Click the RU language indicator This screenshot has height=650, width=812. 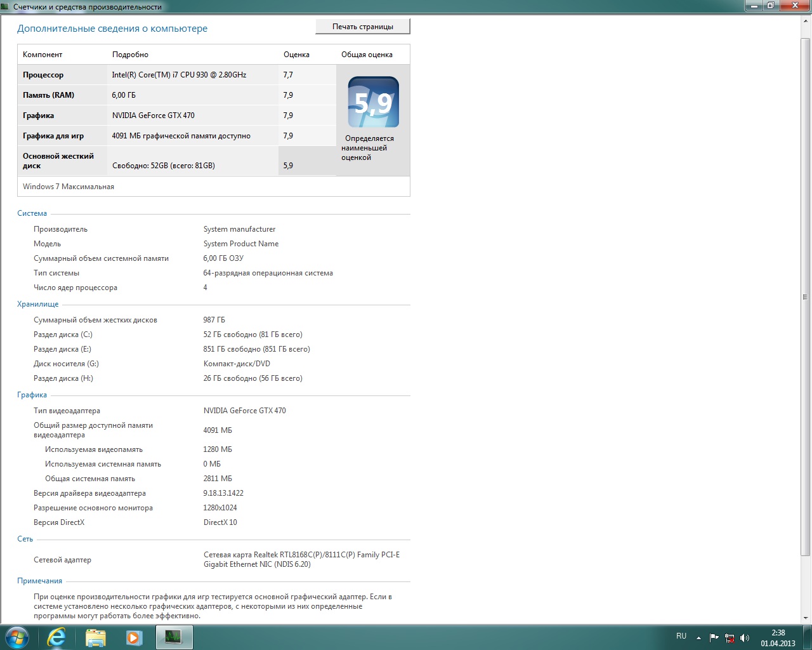(681, 636)
